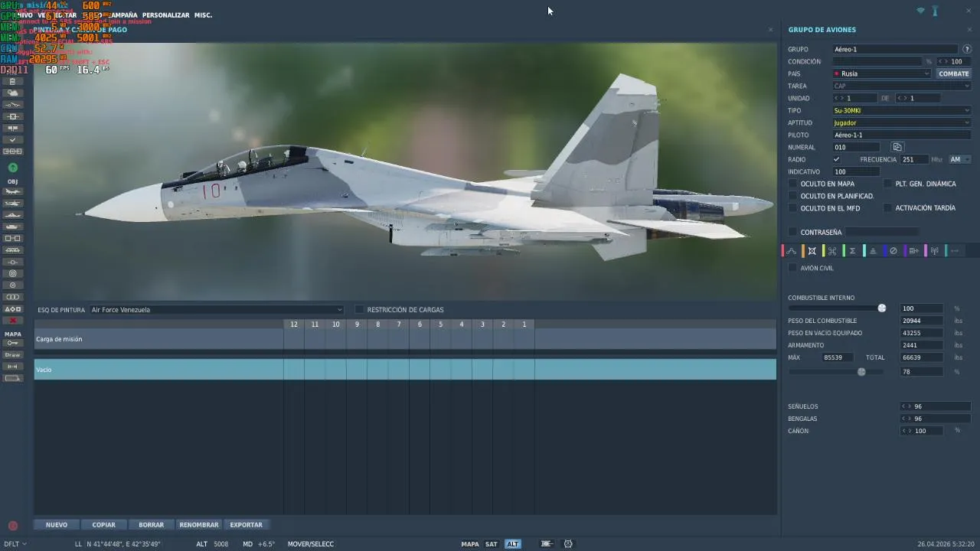Click the EXPORTAR button

[247, 525]
